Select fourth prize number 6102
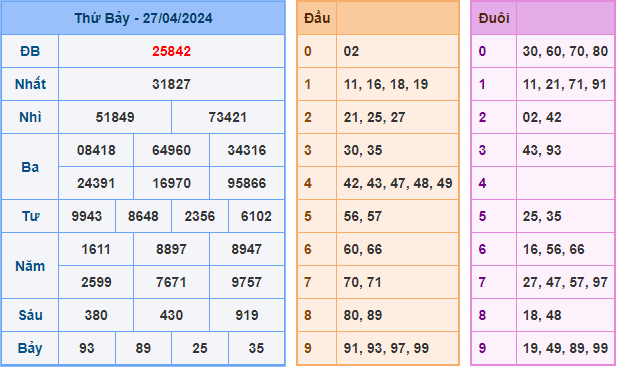This screenshot has width=617, height=367. tap(256, 216)
